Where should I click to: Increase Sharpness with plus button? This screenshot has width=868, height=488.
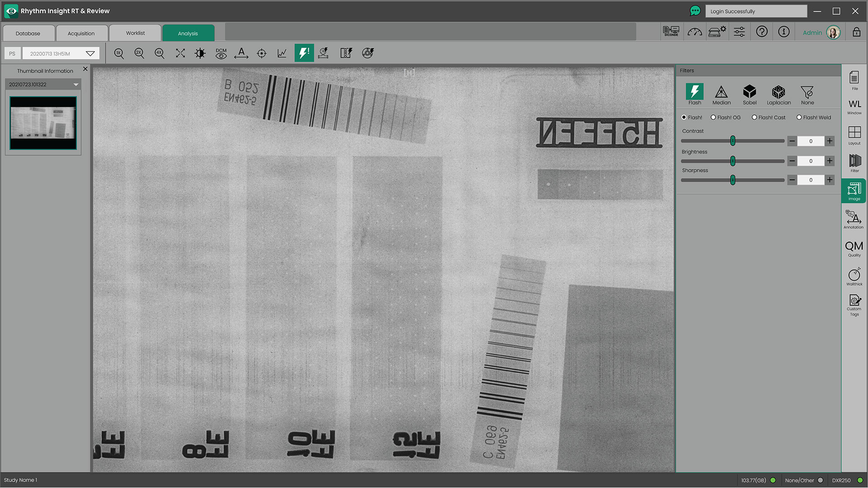click(x=830, y=180)
